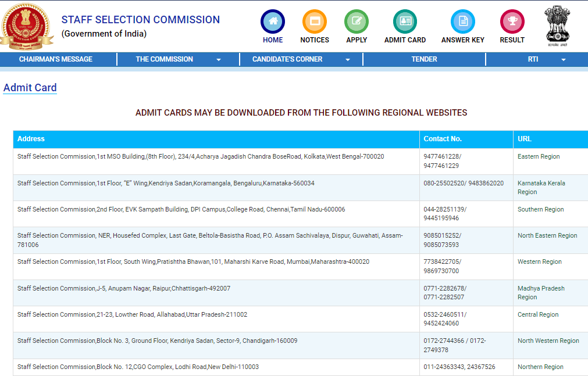Select the New Delhi-110003 address
The image size is (588, 376).
pyautogui.click(x=138, y=367)
